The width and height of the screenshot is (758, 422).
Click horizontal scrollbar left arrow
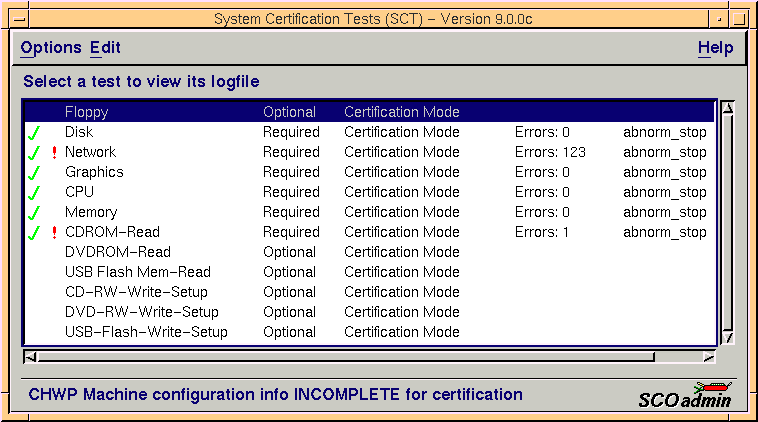coord(30,357)
